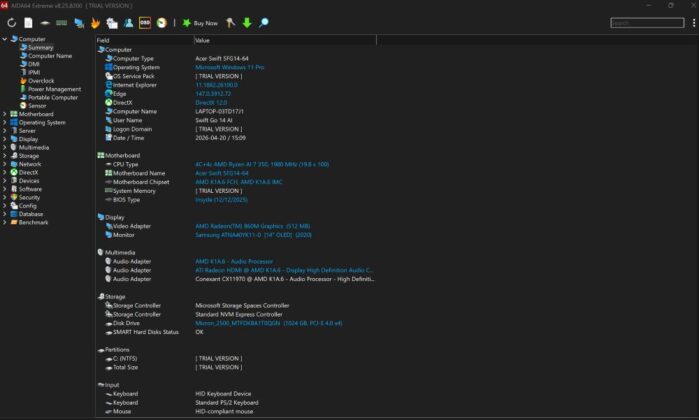Select the OS Service Pack row
699x420 pixels.
point(236,76)
